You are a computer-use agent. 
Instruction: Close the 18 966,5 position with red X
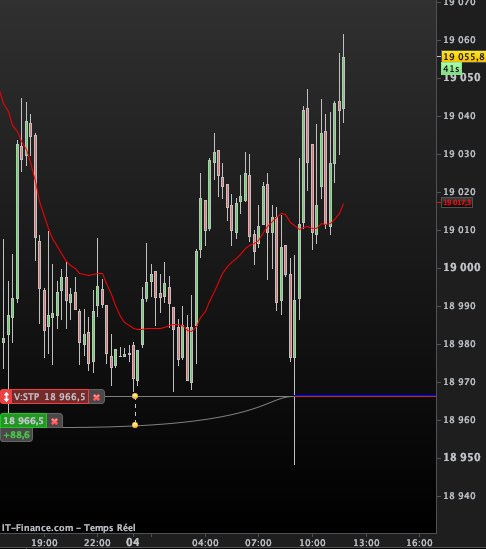pyautogui.click(x=54, y=421)
